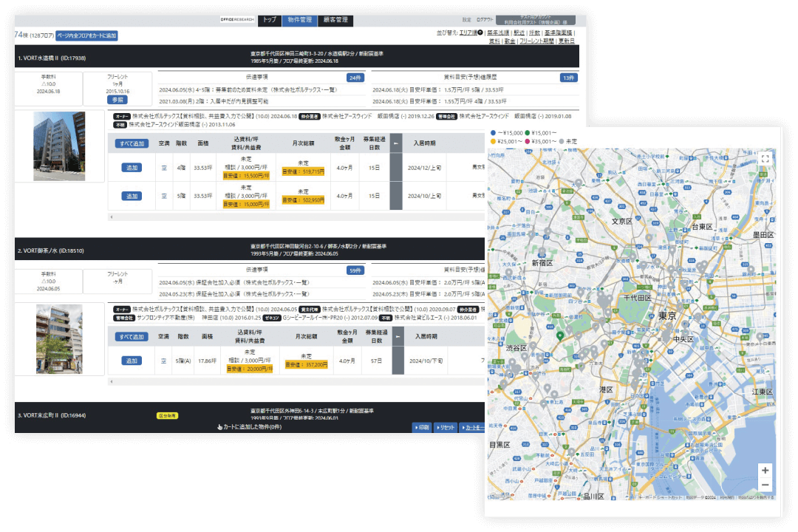The image size is (798, 532).
Task: Zoom in on the map
Action: (765, 471)
